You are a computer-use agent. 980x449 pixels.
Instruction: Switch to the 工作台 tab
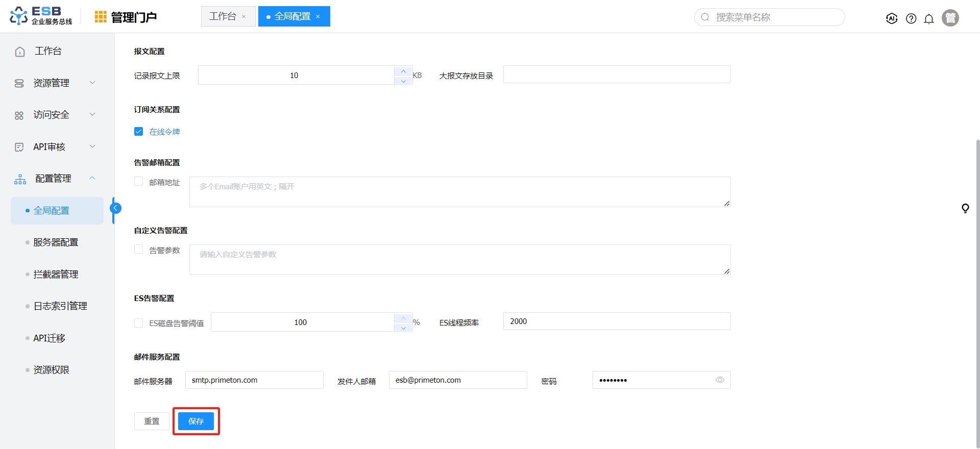coord(223,16)
